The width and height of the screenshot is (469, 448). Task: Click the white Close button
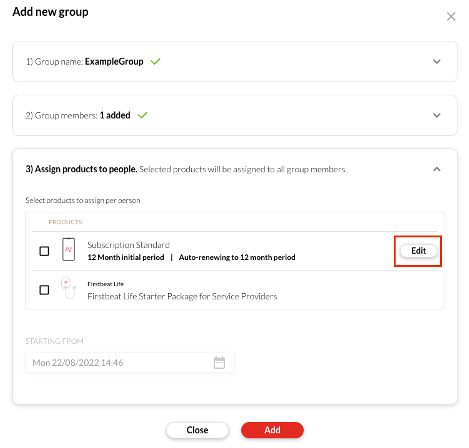(197, 430)
